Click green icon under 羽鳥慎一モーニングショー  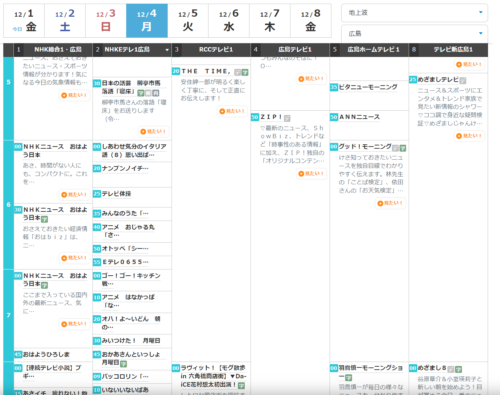pos(349,378)
